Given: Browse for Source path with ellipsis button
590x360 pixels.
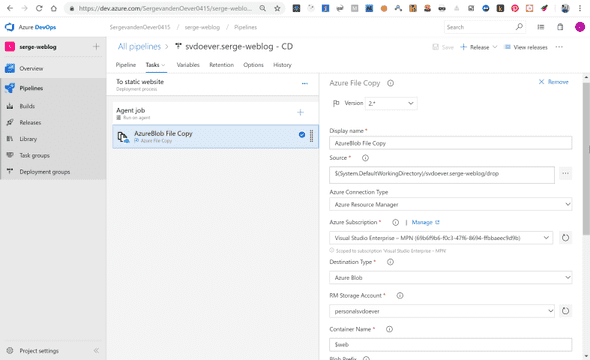Looking at the screenshot, I should [565, 173].
